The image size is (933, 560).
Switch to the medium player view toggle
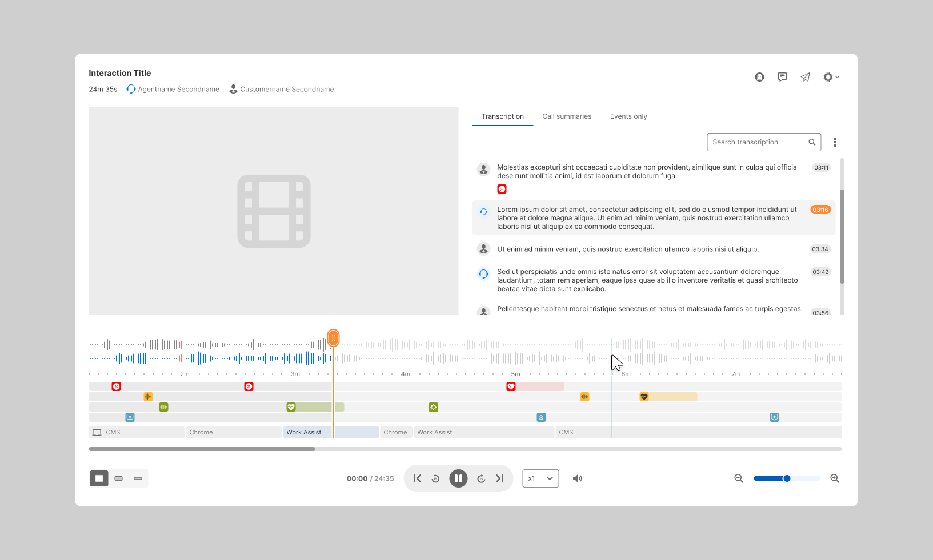click(119, 478)
